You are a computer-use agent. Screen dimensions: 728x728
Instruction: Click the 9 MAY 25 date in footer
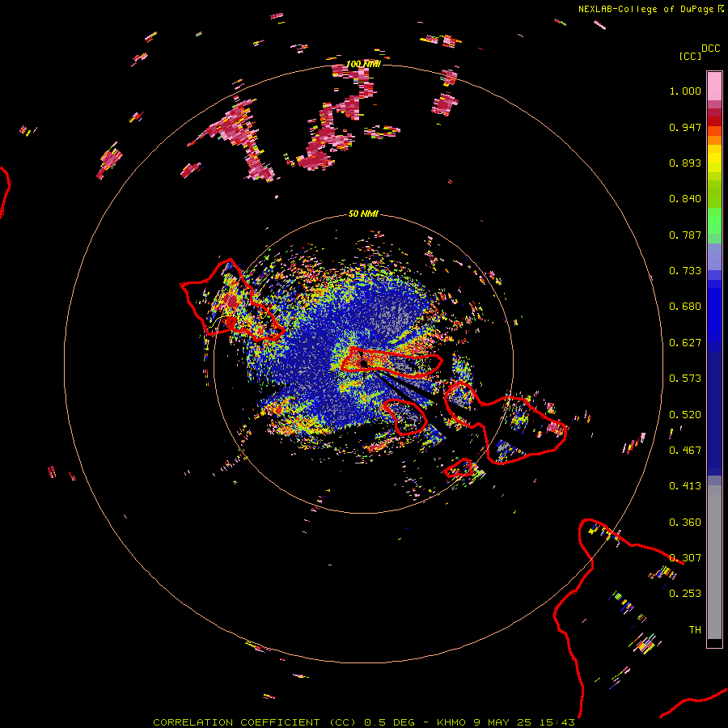[504, 722]
